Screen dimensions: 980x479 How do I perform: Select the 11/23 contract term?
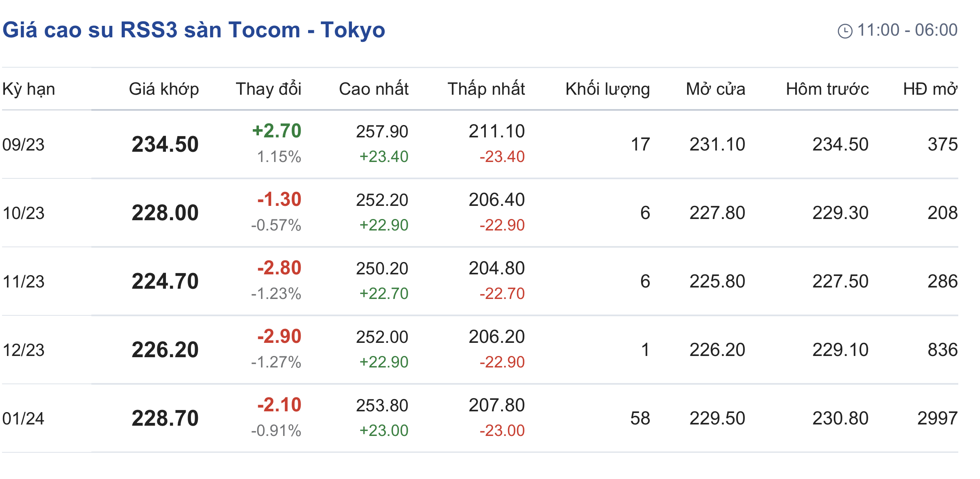tap(23, 281)
